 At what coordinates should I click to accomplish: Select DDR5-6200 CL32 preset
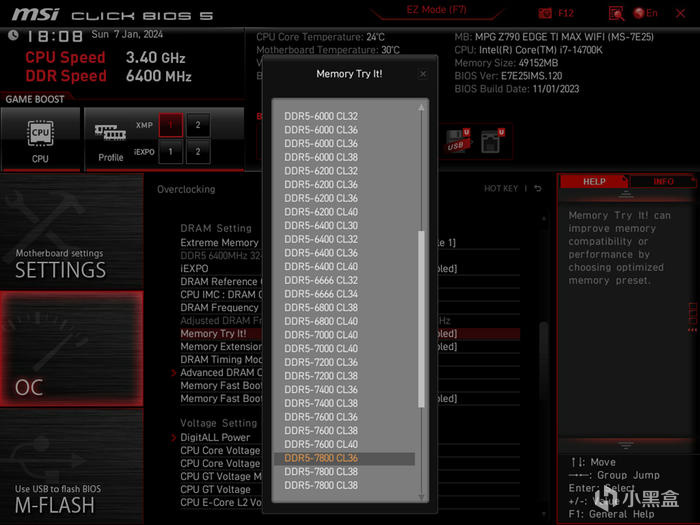[321, 171]
